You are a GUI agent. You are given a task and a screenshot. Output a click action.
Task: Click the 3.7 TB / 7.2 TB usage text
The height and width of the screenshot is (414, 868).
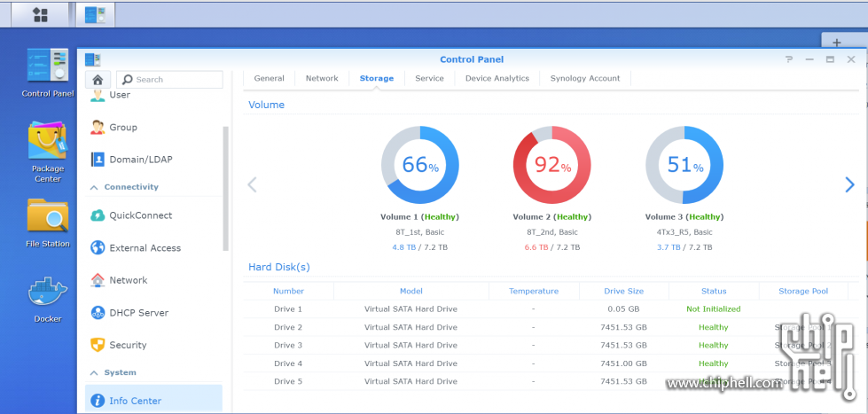click(x=684, y=247)
